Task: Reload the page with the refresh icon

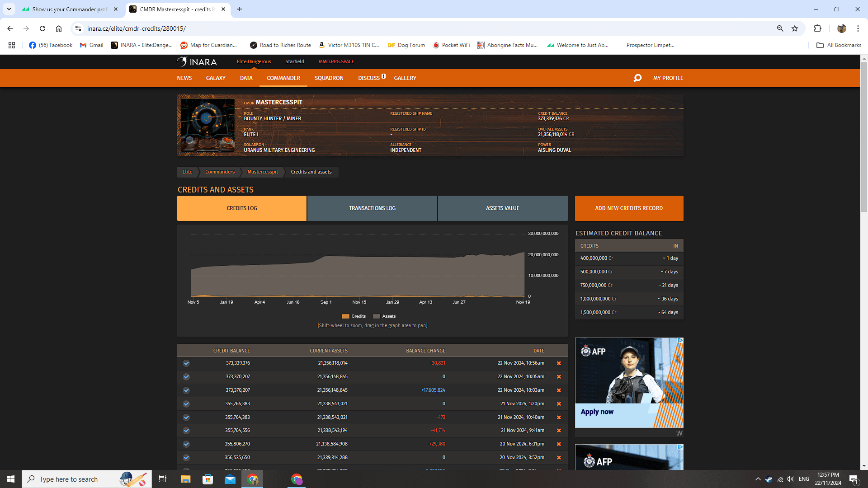Action: [x=42, y=28]
